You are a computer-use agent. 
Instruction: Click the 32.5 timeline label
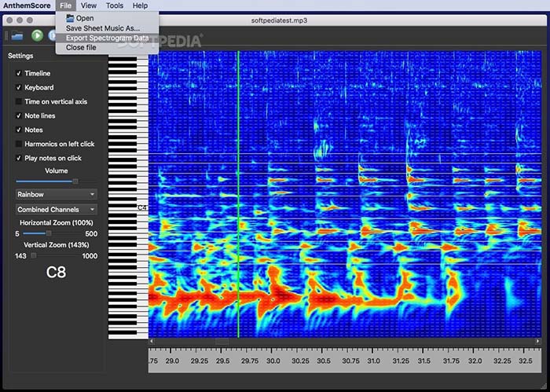pyautogui.click(x=525, y=361)
